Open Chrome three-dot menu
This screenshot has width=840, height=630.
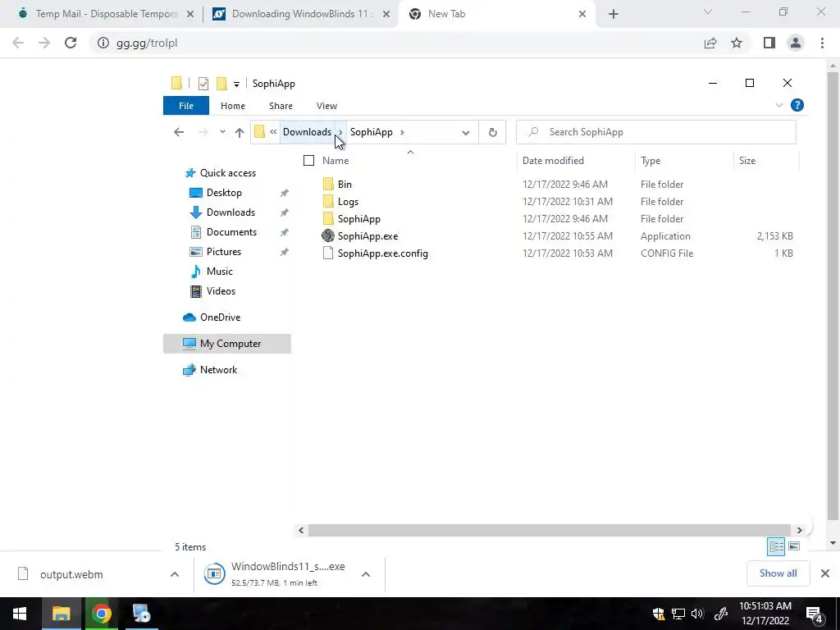[x=822, y=43]
